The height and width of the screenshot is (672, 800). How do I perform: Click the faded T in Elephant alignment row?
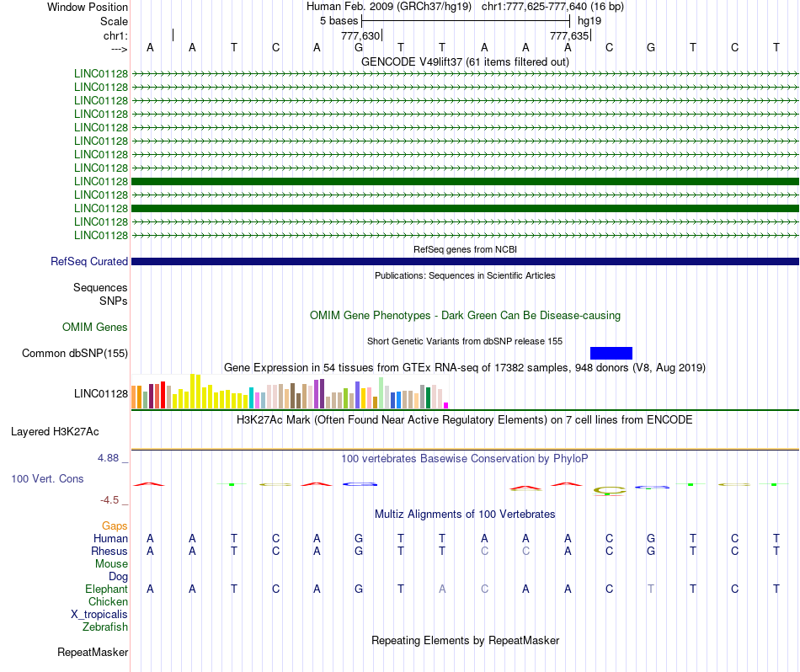(650, 589)
